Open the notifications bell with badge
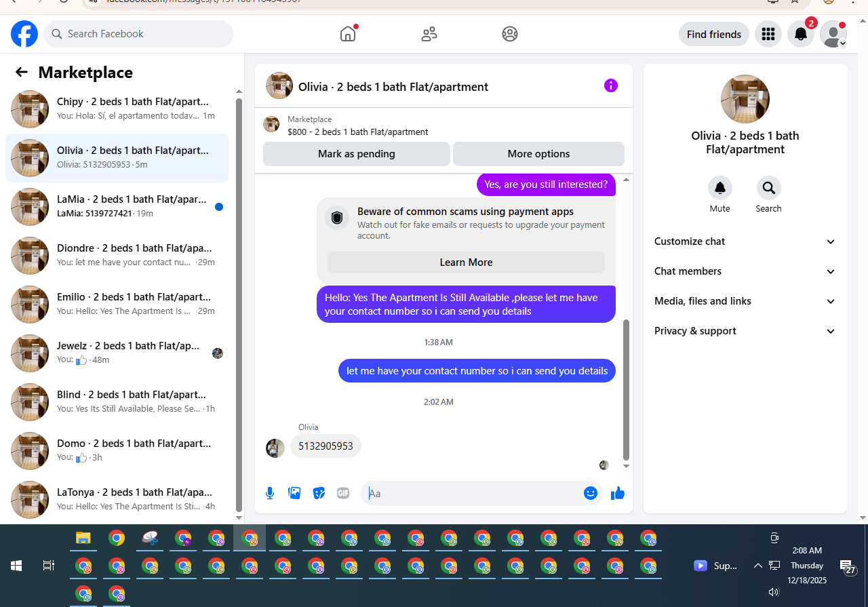The width and height of the screenshot is (868, 607). pos(801,34)
